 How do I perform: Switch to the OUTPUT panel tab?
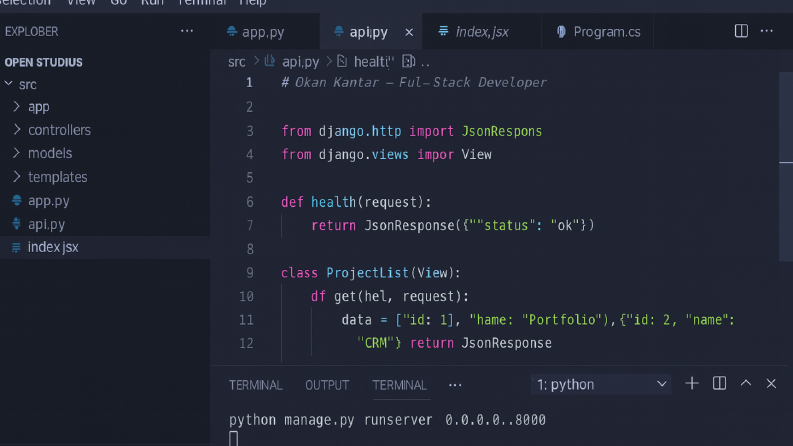(327, 385)
